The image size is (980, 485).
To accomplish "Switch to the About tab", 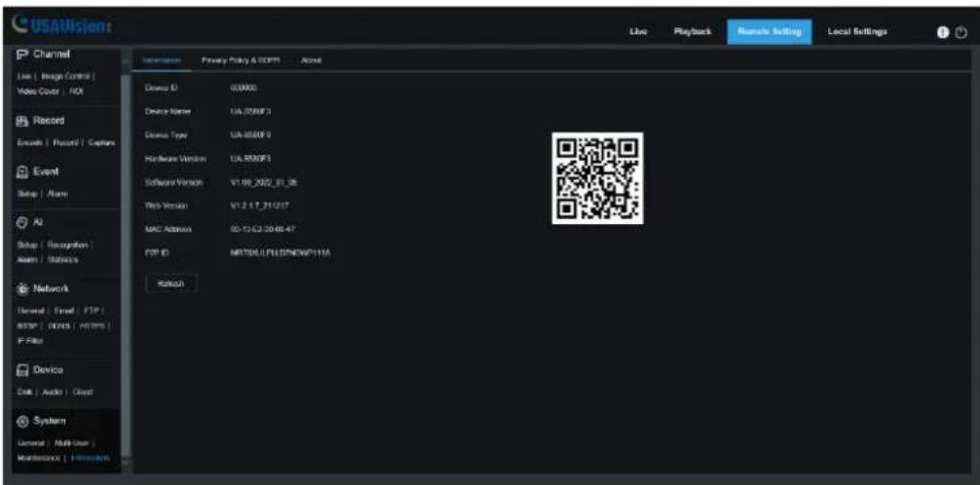I will (x=311, y=60).
